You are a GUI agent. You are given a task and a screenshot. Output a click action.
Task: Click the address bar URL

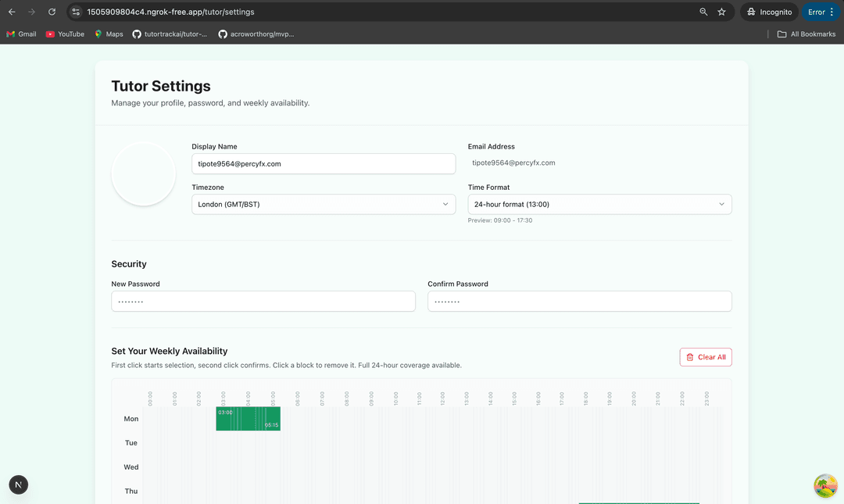tap(170, 12)
